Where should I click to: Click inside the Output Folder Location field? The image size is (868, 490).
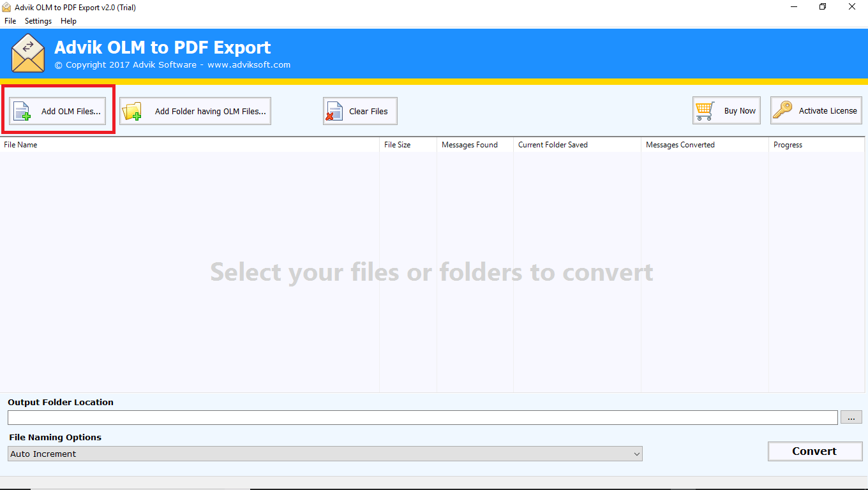coord(421,417)
